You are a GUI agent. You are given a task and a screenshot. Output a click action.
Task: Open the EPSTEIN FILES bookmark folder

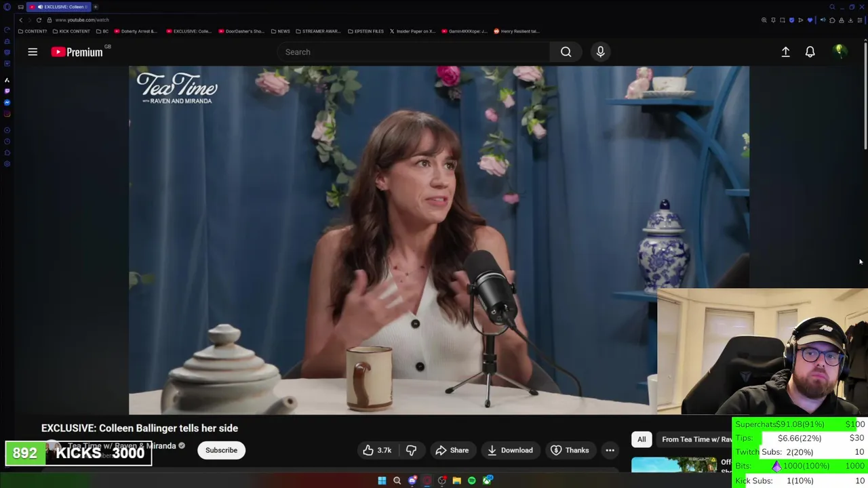tap(366, 31)
